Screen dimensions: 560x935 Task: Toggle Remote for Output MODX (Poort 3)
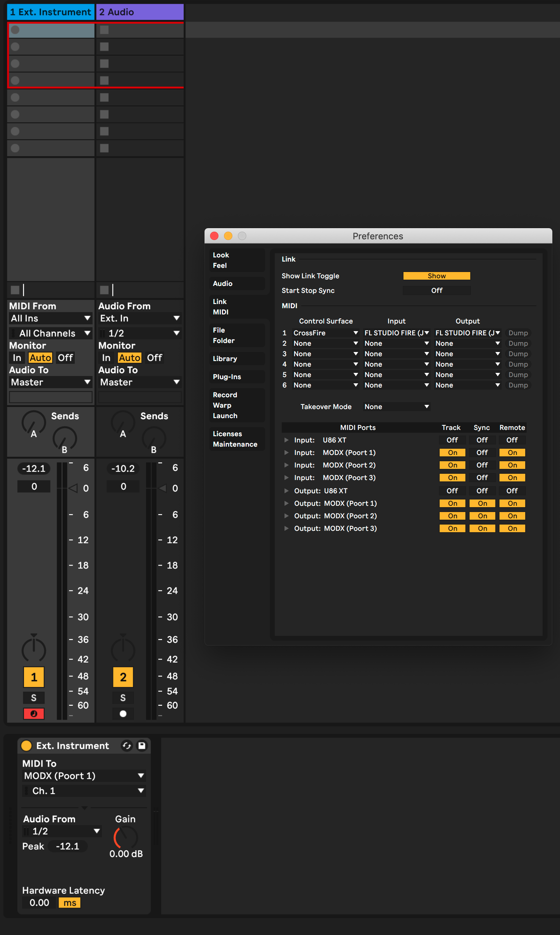coord(512,528)
